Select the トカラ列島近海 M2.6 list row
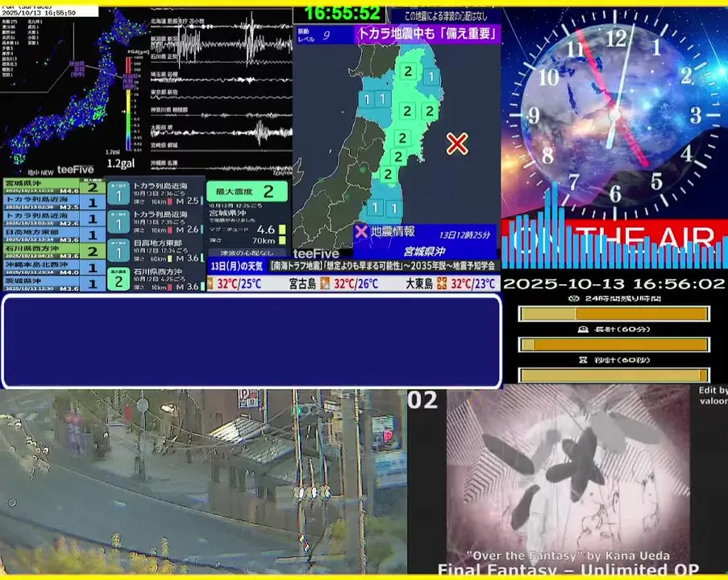This screenshot has height=580, width=728. 54,218
